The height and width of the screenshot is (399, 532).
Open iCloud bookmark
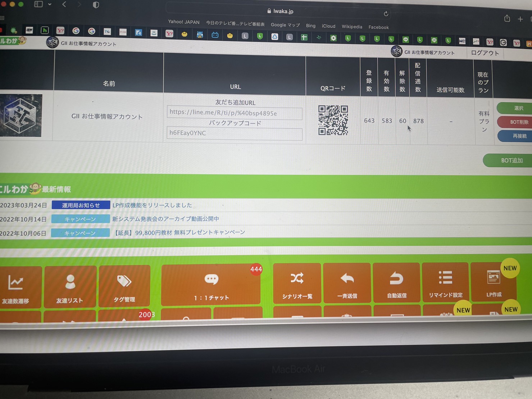pos(328,26)
